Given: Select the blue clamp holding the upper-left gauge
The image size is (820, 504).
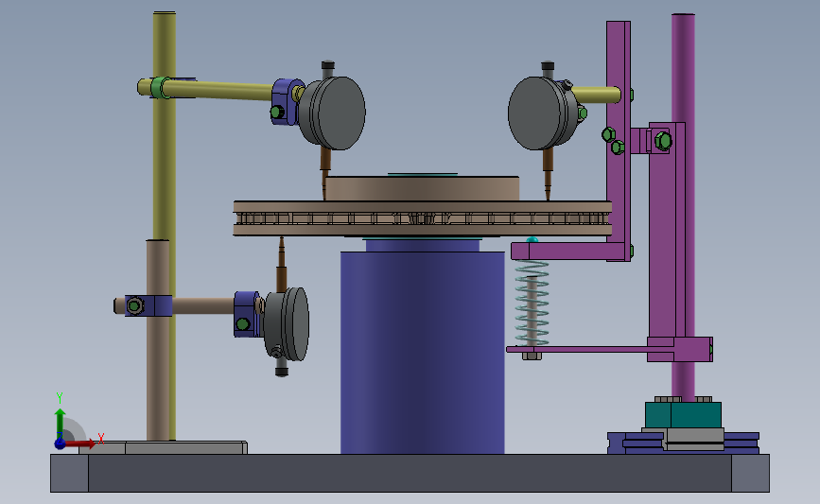Looking at the screenshot, I should coord(286,102).
